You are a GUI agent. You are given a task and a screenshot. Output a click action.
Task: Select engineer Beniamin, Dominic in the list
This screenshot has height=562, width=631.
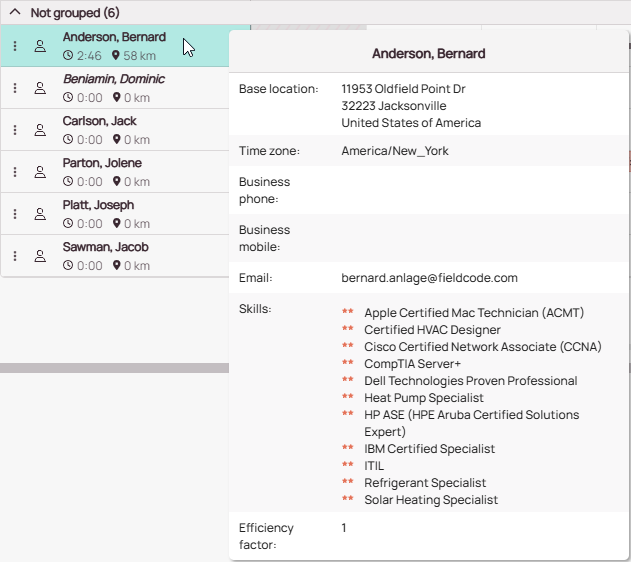click(x=115, y=88)
